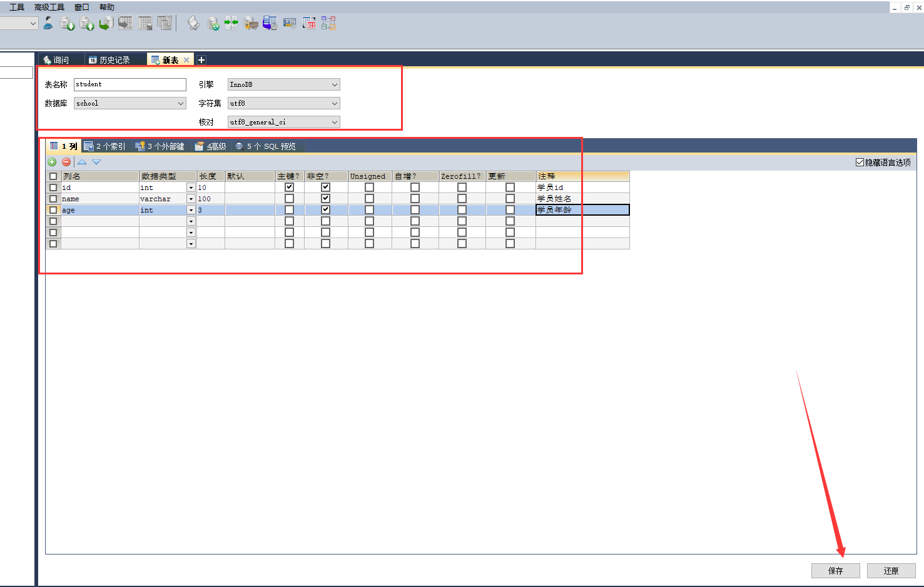924x587 pixels.
Task: Open the 工具 menu
Action: [x=17, y=8]
